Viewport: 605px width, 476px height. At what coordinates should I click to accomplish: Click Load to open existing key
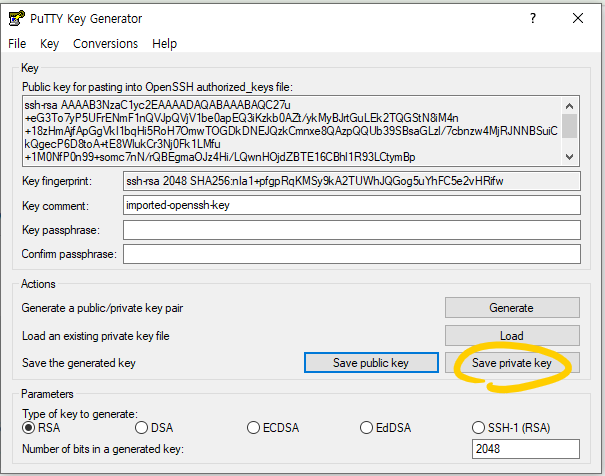pyautogui.click(x=512, y=336)
